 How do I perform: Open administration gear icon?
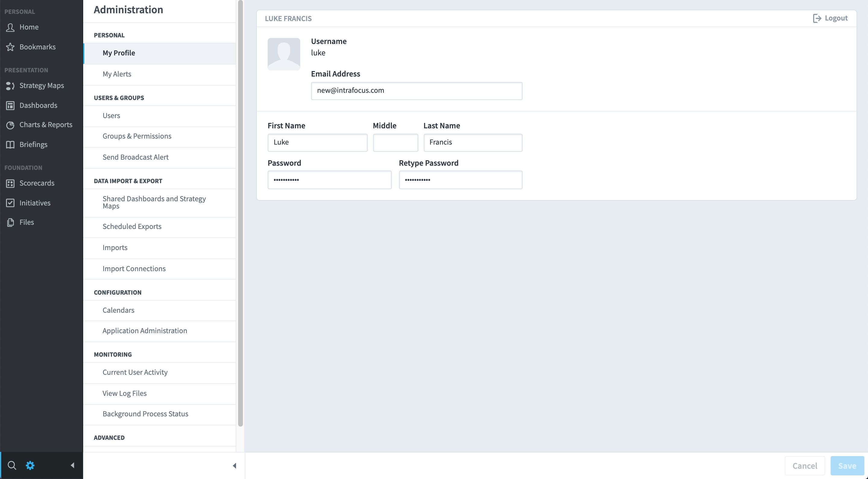point(30,465)
